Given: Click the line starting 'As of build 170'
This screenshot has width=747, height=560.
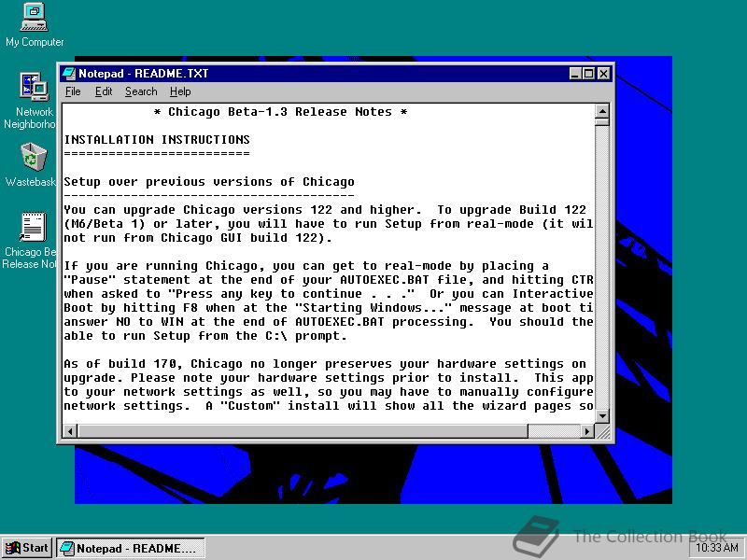Looking at the screenshot, I should 325,364.
